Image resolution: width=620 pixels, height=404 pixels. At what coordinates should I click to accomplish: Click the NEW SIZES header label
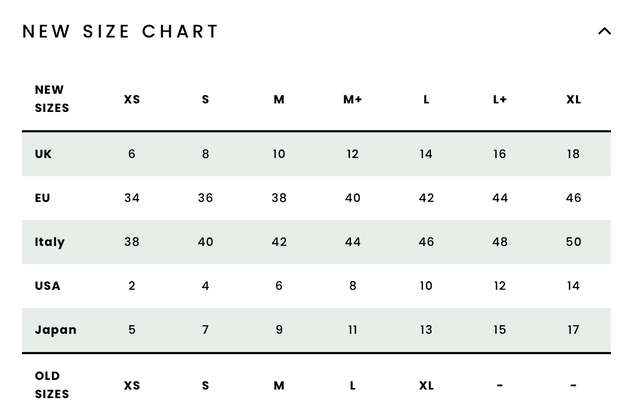[52, 99]
